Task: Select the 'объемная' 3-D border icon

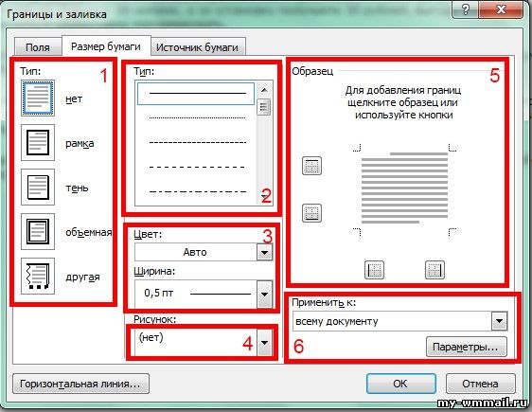Action: pos(38,231)
